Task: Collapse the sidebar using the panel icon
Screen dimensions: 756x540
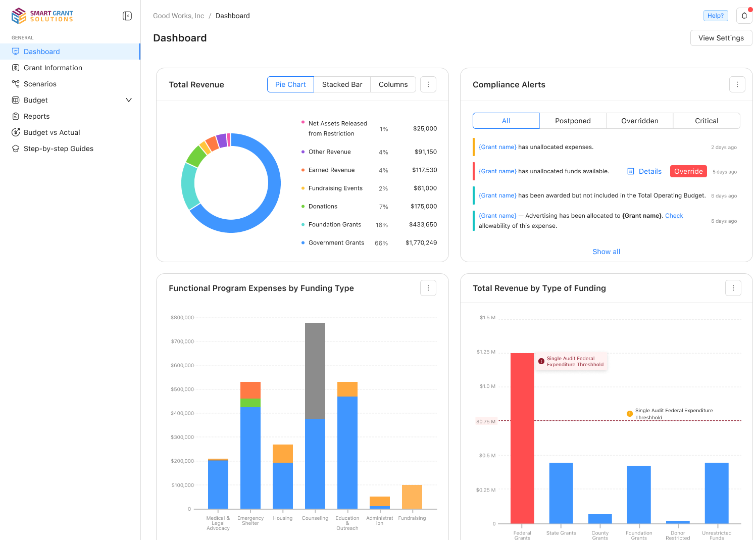Action: tap(127, 16)
